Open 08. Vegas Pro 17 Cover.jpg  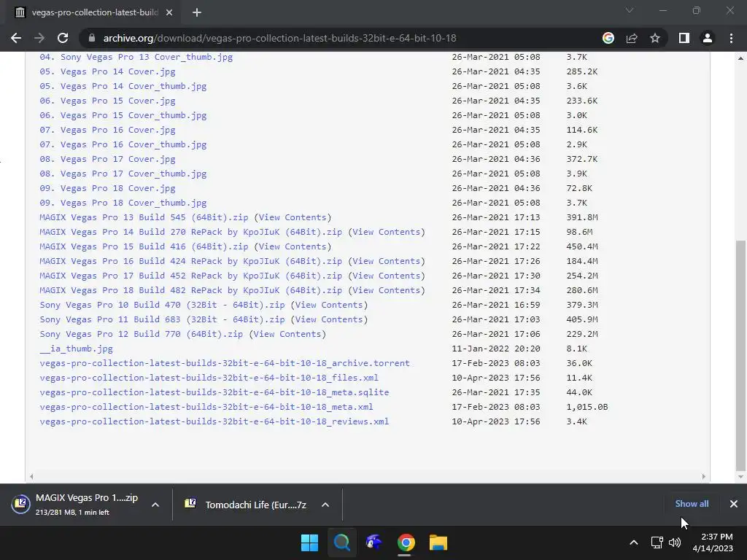tap(107, 159)
